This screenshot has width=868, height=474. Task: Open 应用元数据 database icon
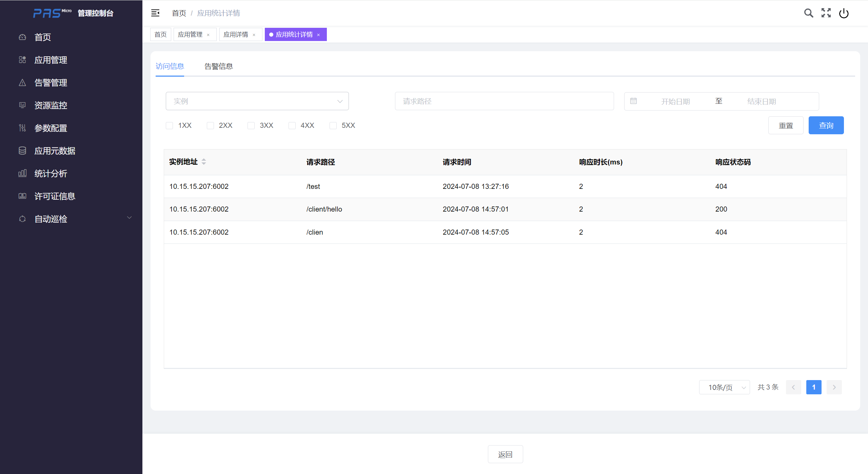pos(22,151)
